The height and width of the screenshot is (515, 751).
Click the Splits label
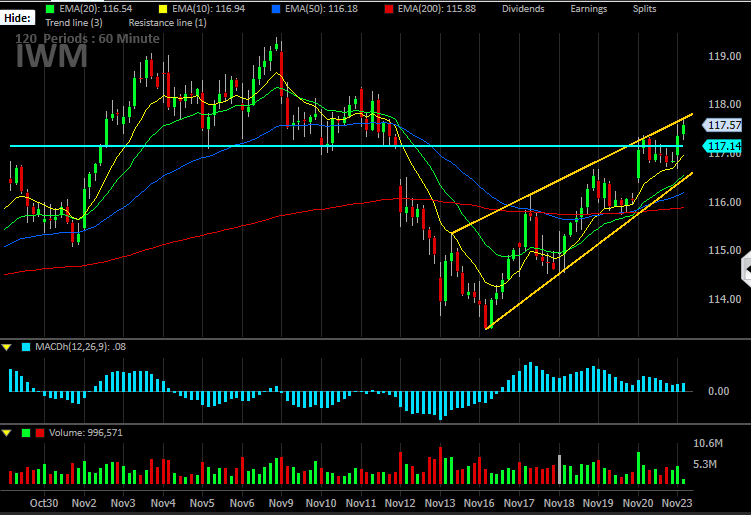coord(644,9)
